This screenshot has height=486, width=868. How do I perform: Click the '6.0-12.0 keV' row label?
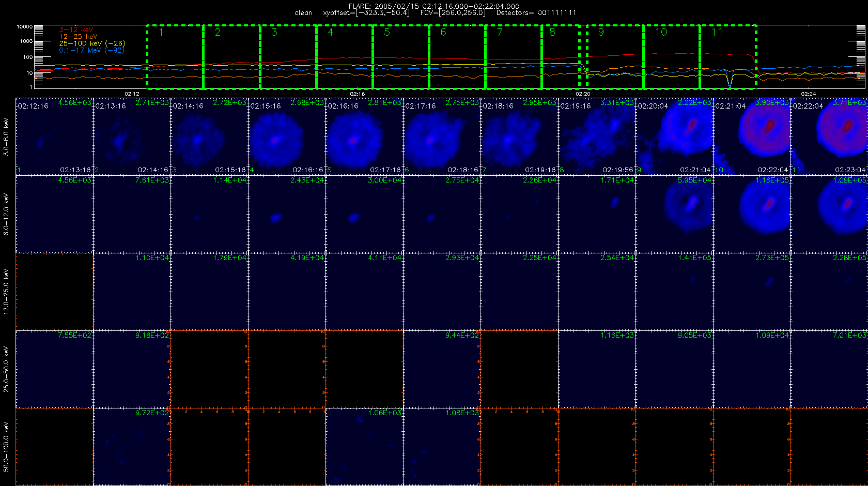(x=6, y=214)
